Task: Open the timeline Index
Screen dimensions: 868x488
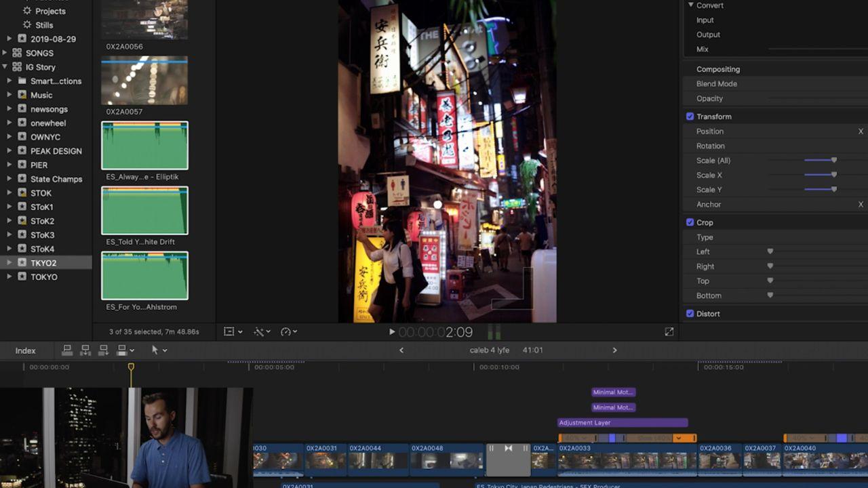Action: (x=25, y=350)
